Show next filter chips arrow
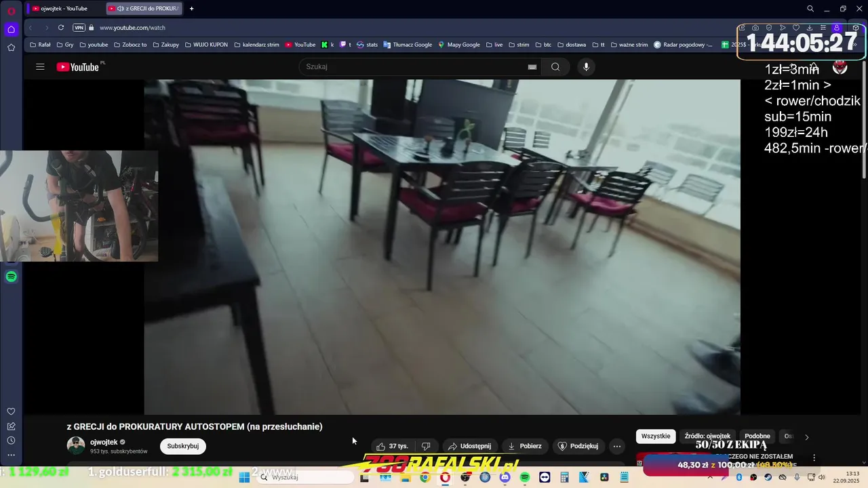The width and height of the screenshot is (868, 488). click(x=806, y=437)
